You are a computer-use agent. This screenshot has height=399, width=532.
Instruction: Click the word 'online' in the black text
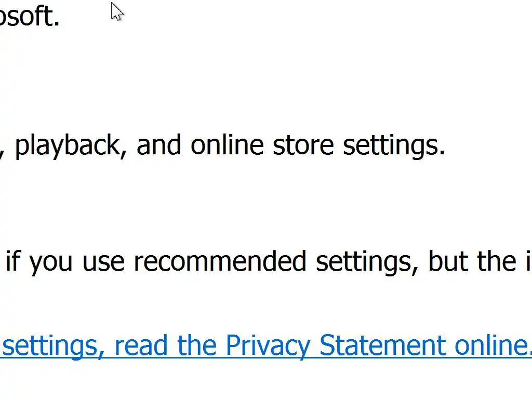227,144
